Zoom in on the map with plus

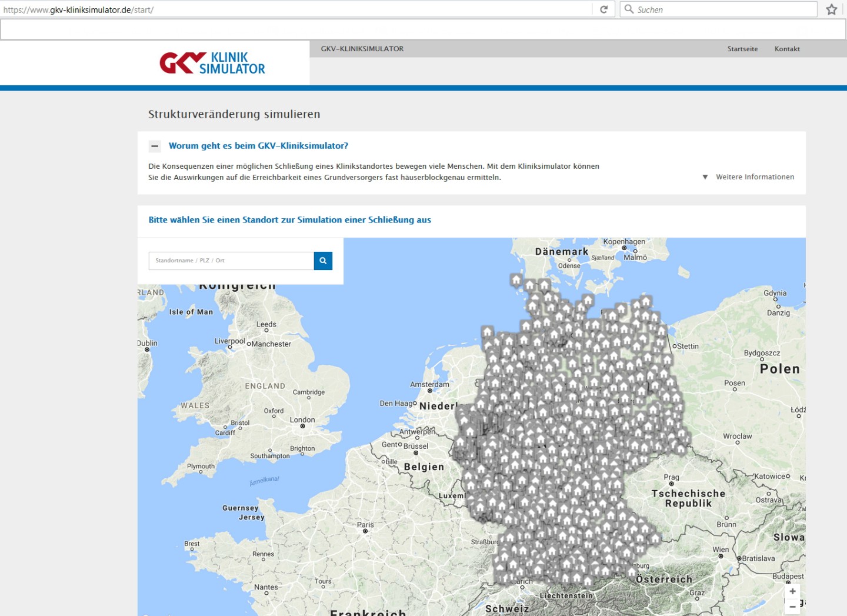[792, 591]
